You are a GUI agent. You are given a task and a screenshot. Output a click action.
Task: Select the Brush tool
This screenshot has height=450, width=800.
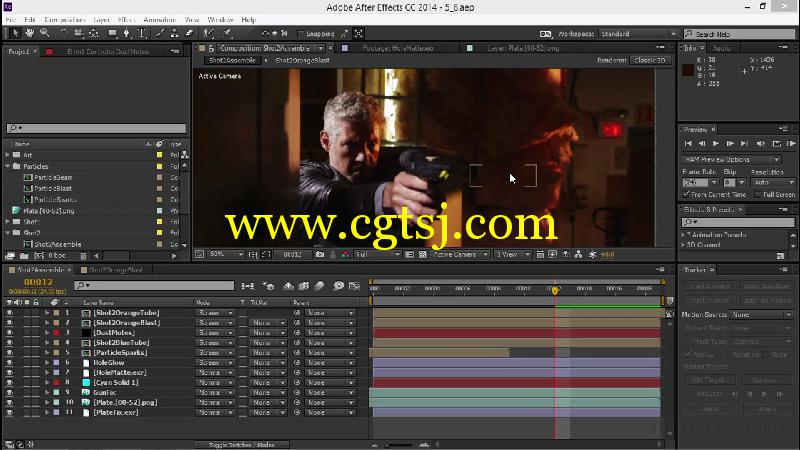point(160,33)
